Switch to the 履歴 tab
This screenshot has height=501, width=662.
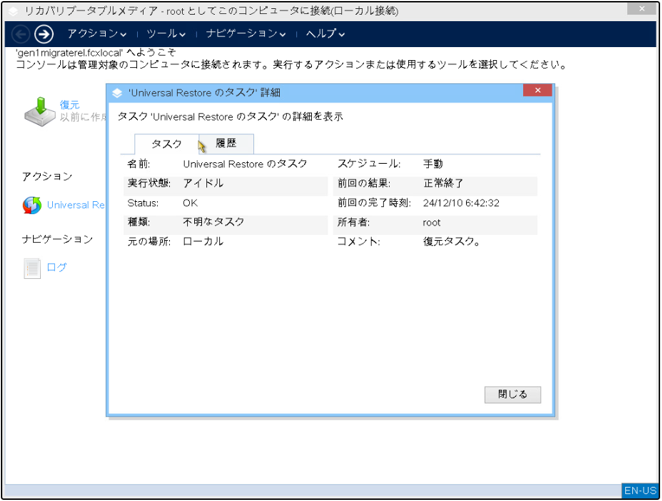[226, 144]
